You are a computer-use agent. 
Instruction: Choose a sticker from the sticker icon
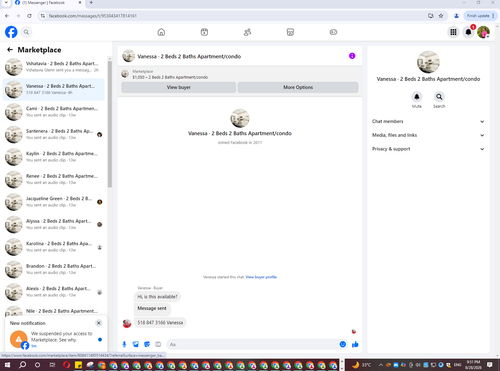(x=147, y=344)
